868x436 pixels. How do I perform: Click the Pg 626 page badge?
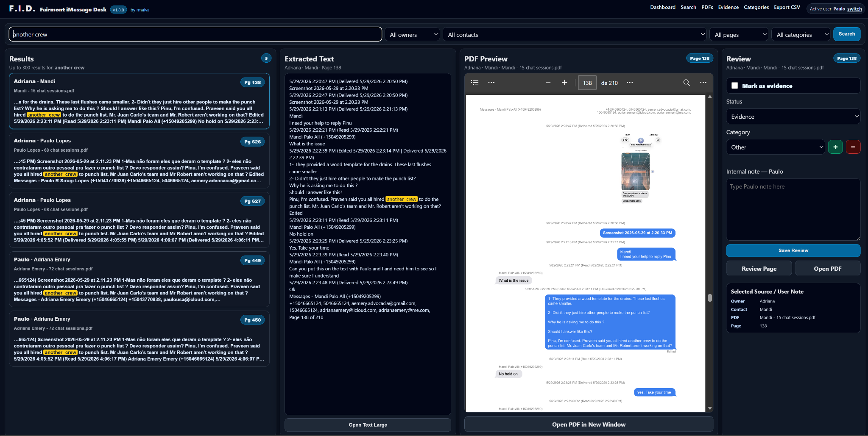coord(252,142)
